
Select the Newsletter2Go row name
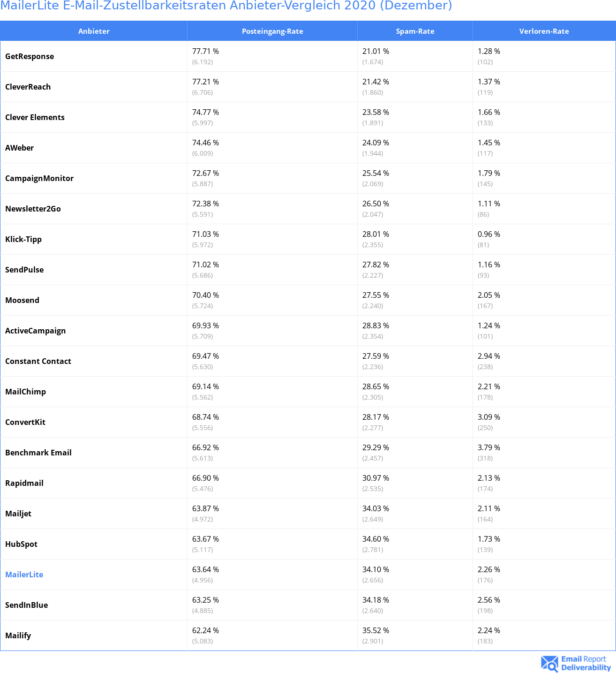point(33,209)
